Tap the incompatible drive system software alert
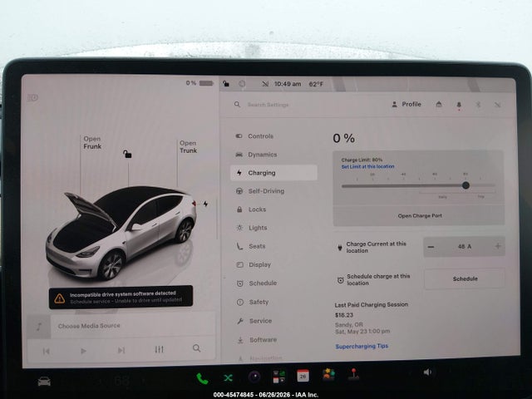 point(121,298)
